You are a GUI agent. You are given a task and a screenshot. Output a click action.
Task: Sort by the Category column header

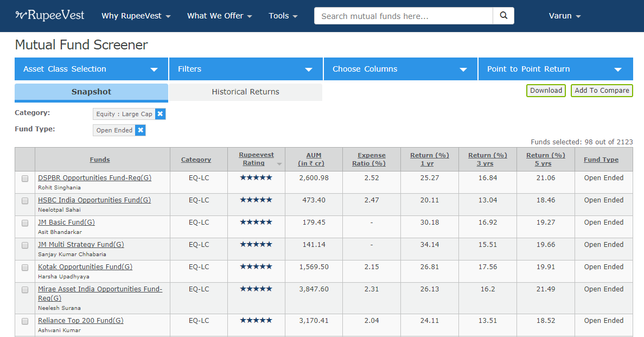pos(196,160)
